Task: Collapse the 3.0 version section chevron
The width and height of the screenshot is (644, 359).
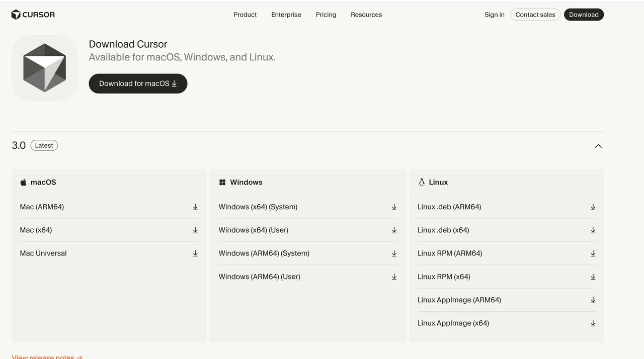Action: pos(598,146)
